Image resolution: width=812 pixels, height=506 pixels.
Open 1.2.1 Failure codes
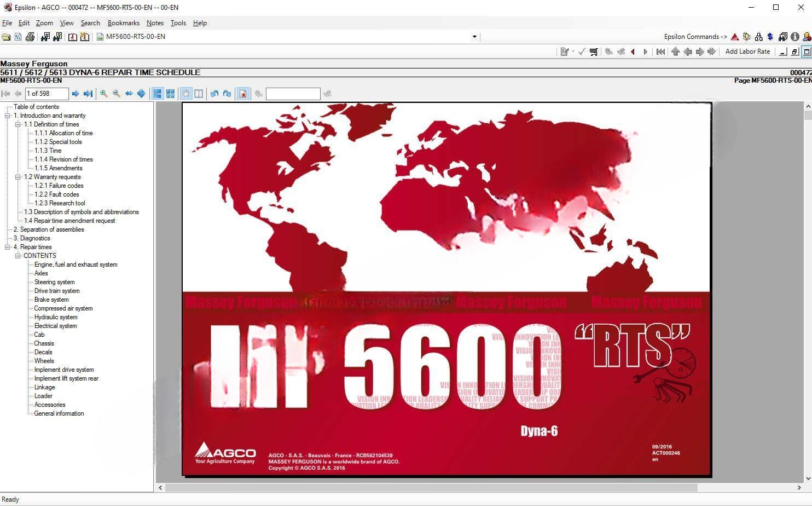point(59,186)
